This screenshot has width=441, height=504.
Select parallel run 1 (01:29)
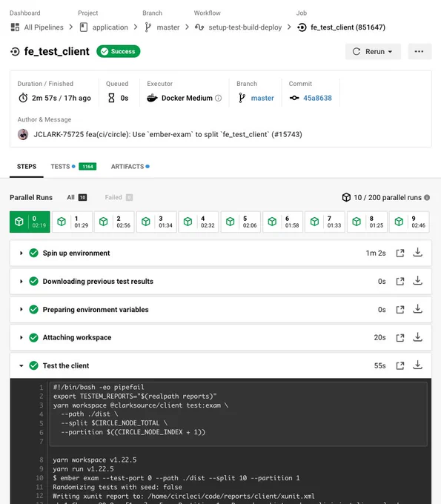(x=73, y=222)
